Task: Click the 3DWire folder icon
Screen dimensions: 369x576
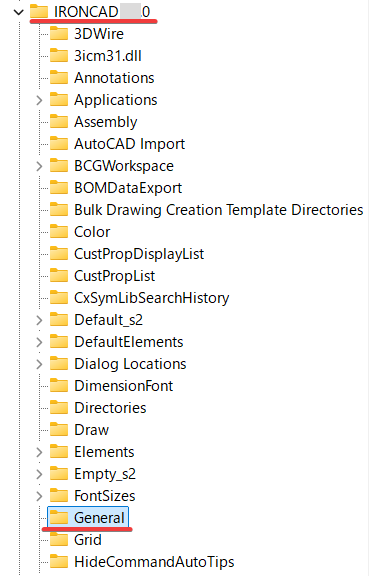Action: [x=59, y=33]
